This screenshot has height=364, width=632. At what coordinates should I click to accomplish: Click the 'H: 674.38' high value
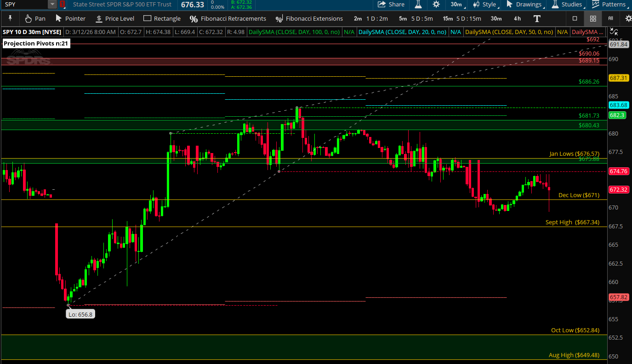coord(158,32)
